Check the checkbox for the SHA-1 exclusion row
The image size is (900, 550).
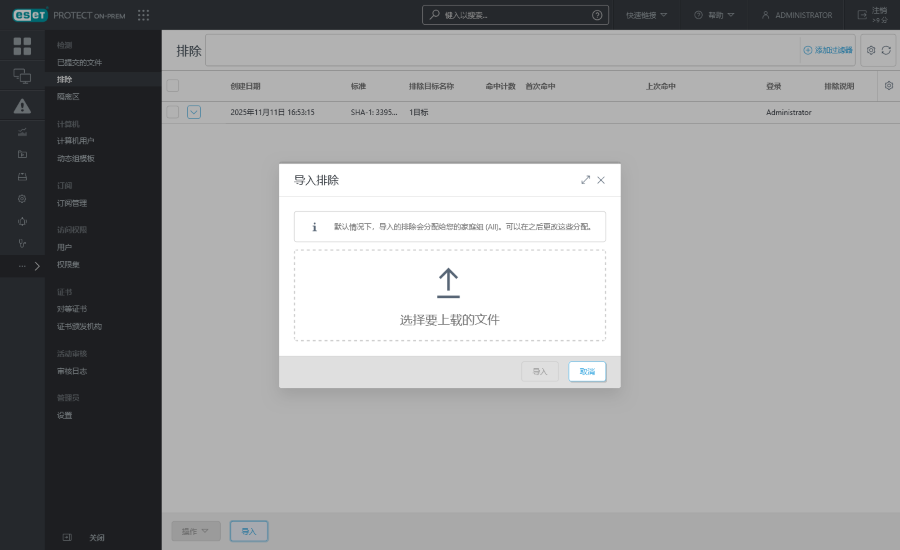[x=172, y=112]
